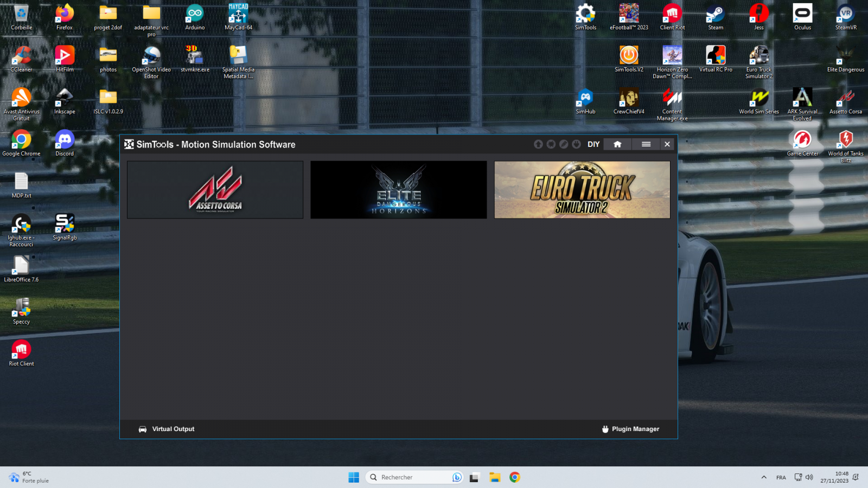868x488 pixels.
Task: Launch Avast Antivirus Gratuit
Action: 21,104
